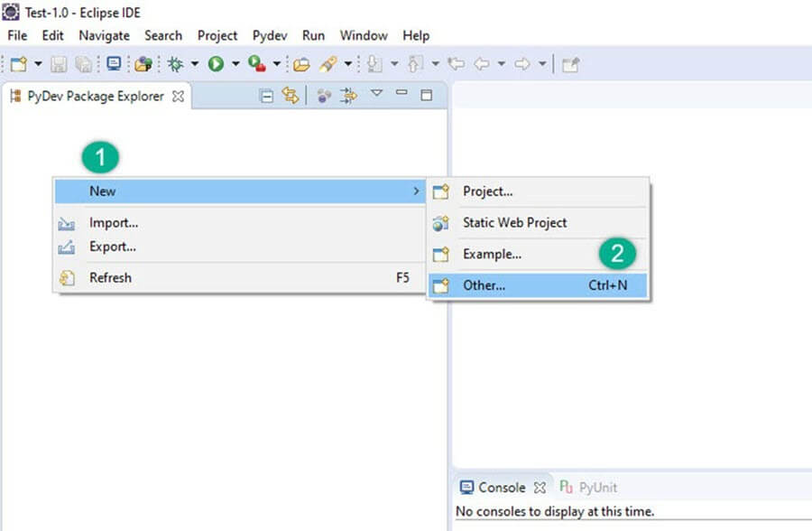
Task: Click the Open Perspective icon
Action: click(x=570, y=64)
